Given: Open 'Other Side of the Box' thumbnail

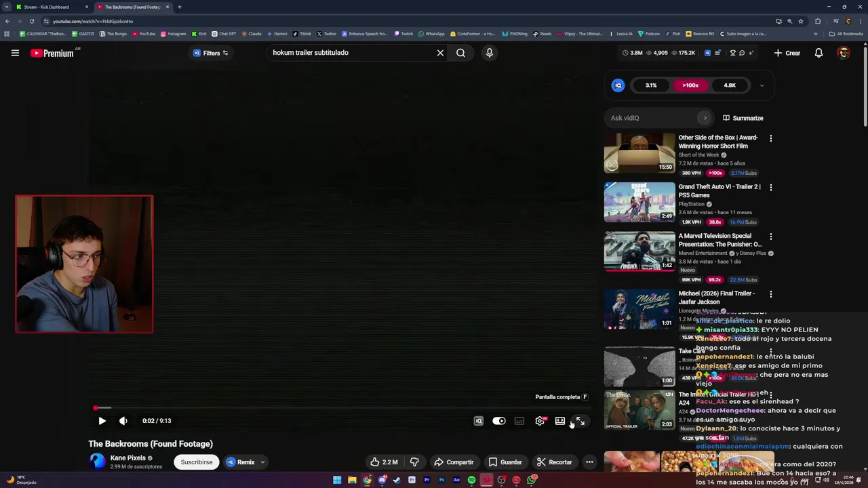Looking at the screenshot, I should [x=639, y=152].
